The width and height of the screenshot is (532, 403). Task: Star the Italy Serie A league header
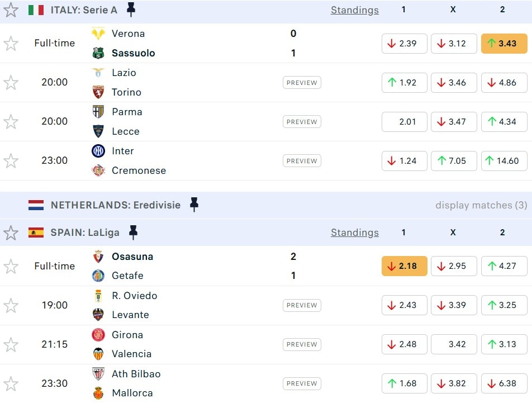click(x=11, y=10)
